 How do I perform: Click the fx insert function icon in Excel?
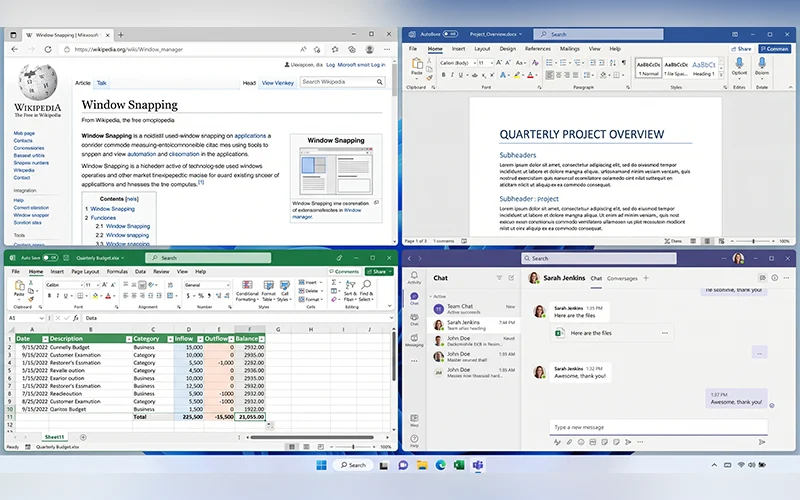point(76,318)
